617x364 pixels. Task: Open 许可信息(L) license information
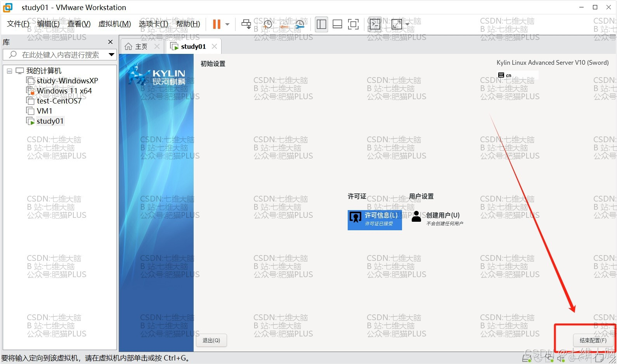pyautogui.click(x=375, y=220)
